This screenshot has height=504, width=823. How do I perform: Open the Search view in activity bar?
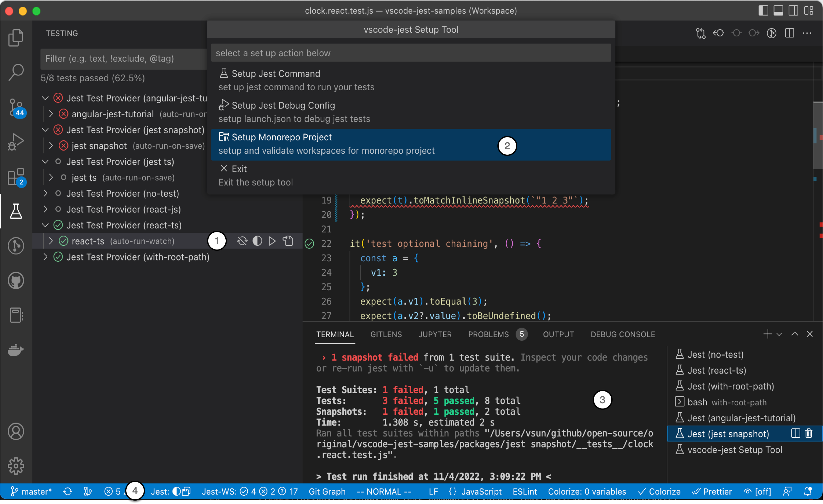(x=16, y=72)
